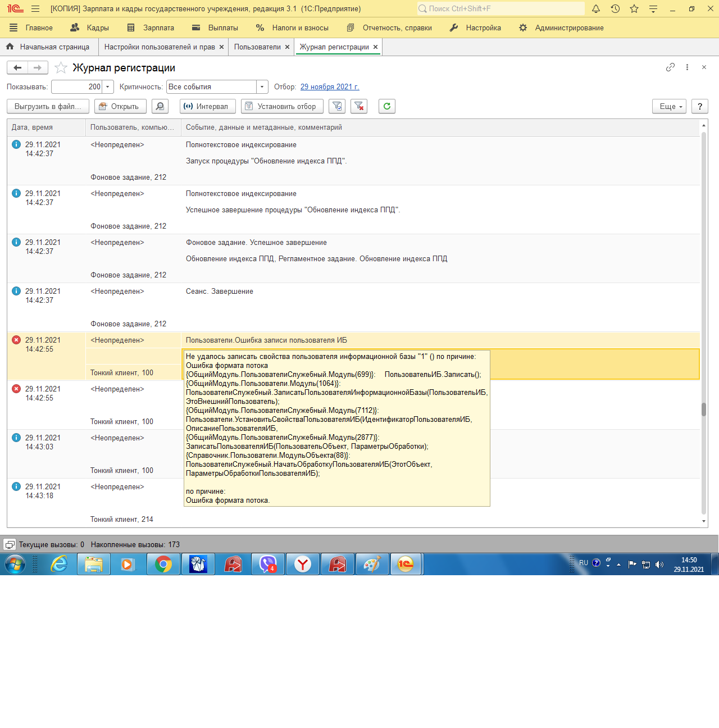Click Выгрузить в файл button
This screenshot has height=728, width=719.
[x=48, y=106]
